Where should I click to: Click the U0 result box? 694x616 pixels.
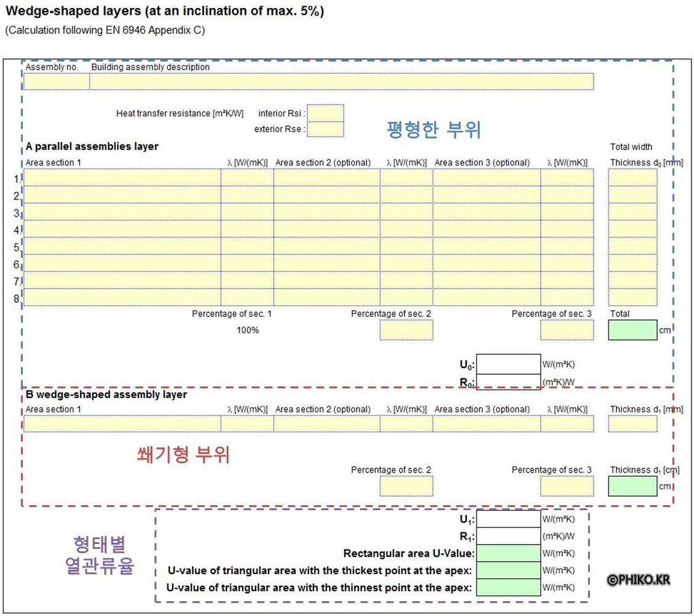coord(508,364)
